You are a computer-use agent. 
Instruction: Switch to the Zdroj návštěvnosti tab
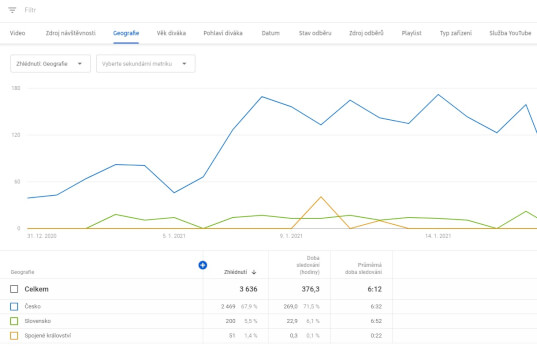[x=71, y=33]
